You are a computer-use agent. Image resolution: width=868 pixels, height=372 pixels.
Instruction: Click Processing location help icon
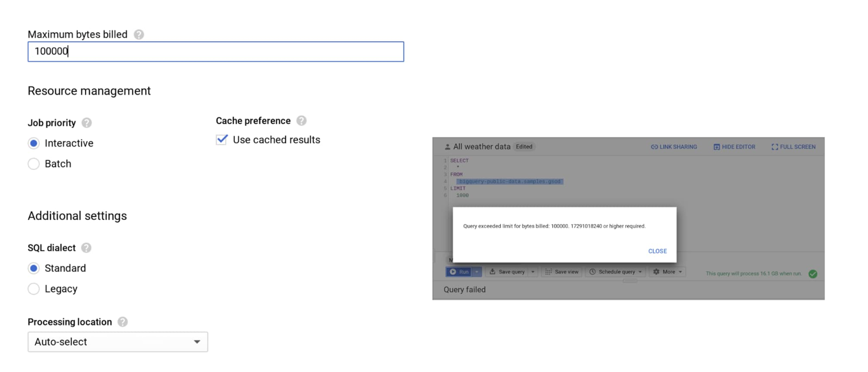tap(123, 322)
